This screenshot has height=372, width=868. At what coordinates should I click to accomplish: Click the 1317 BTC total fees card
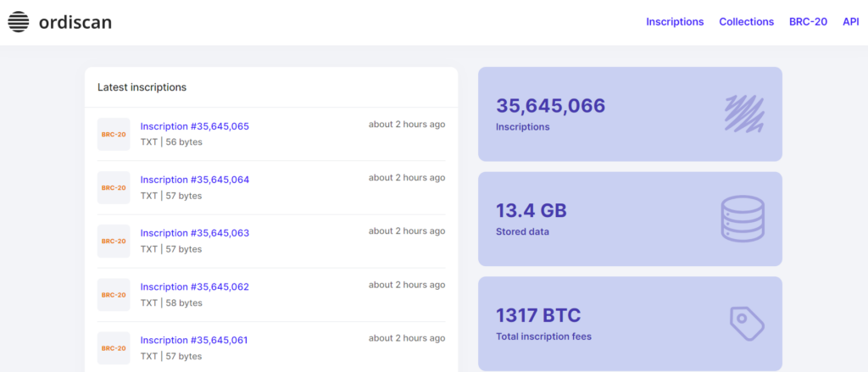click(593, 324)
